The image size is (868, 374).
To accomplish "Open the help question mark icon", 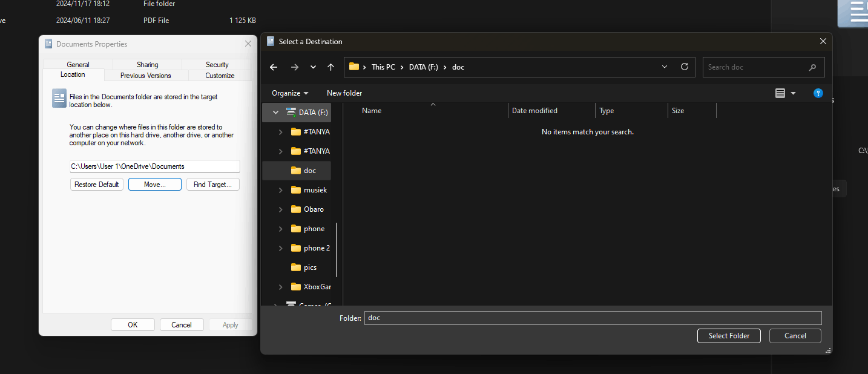I will [818, 93].
